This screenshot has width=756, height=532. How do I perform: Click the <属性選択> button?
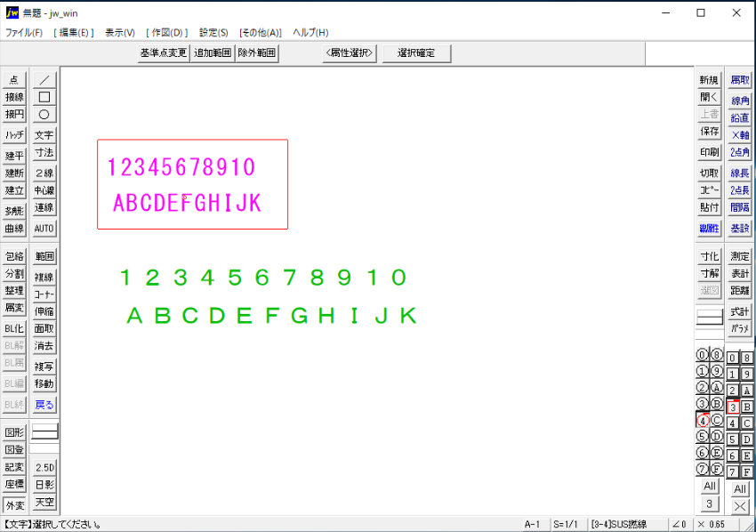[x=350, y=53]
